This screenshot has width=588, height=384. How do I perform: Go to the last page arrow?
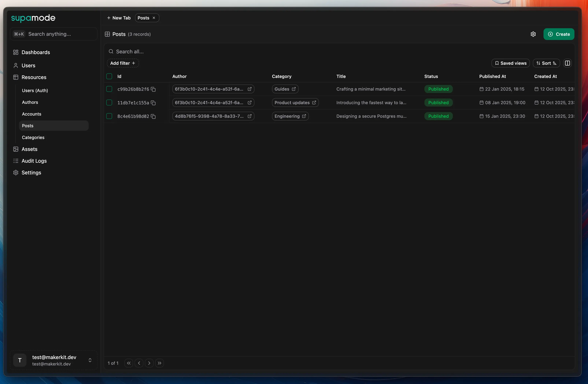coord(159,363)
